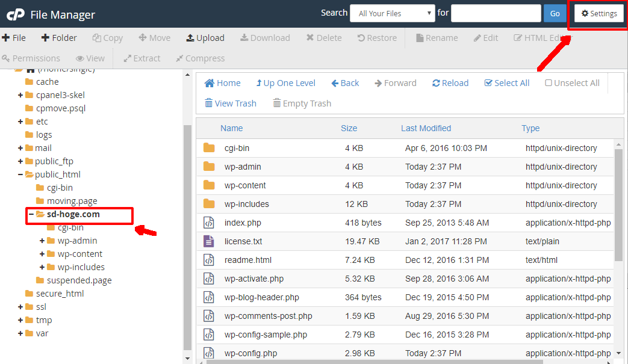Click the search text input field
Image resolution: width=628 pixels, height=364 pixels.
[496, 13]
